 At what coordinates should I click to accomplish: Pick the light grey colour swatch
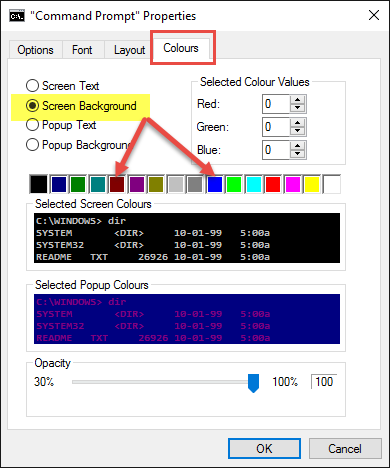click(x=176, y=184)
